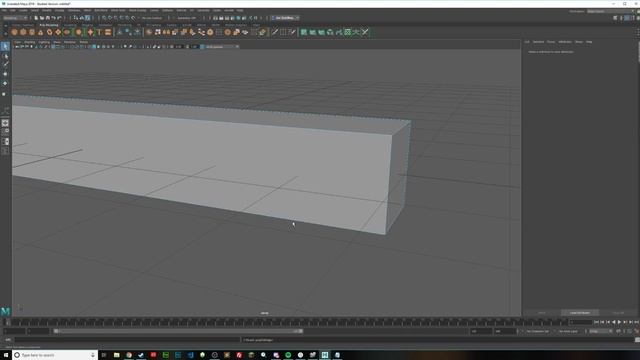
Task: Switch to the Sculpting shelf tab
Action: point(70,25)
